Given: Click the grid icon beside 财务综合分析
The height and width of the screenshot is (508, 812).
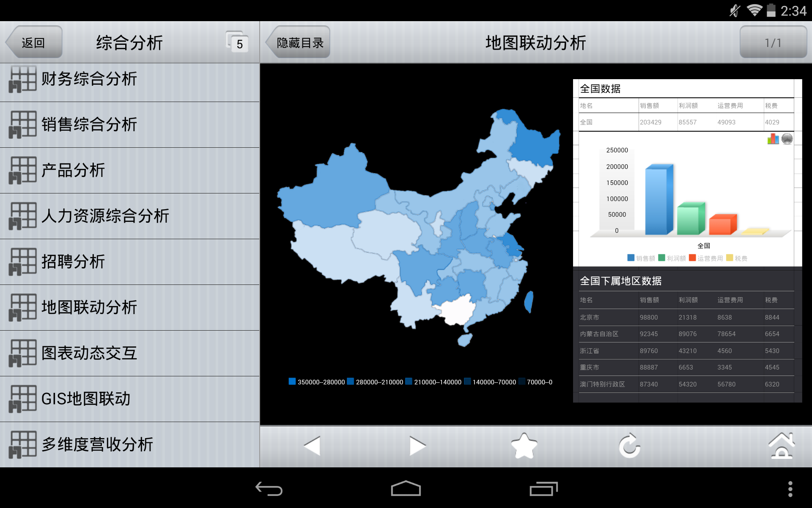Looking at the screenshot, I should [x=22, y=79].
